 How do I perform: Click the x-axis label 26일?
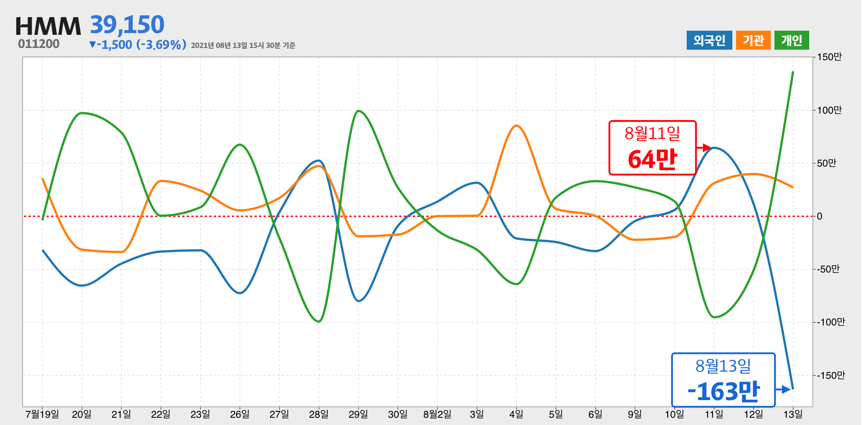coord(240,414)
